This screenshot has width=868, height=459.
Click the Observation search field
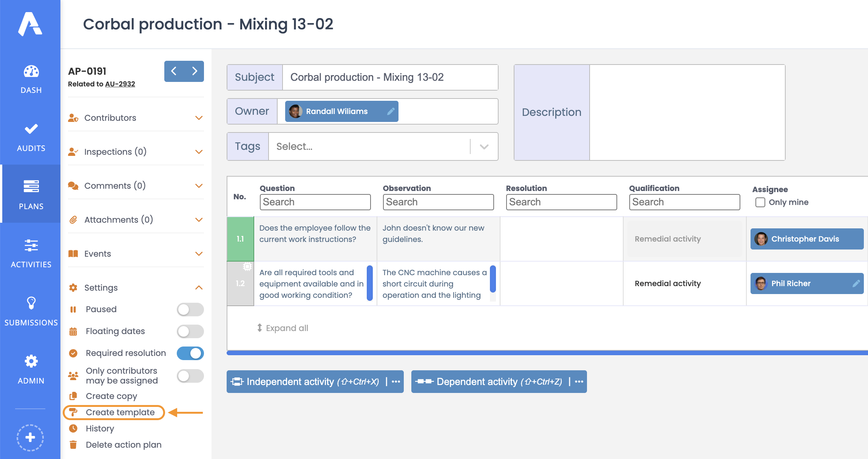pyautogui.click(x=438, y=202)
